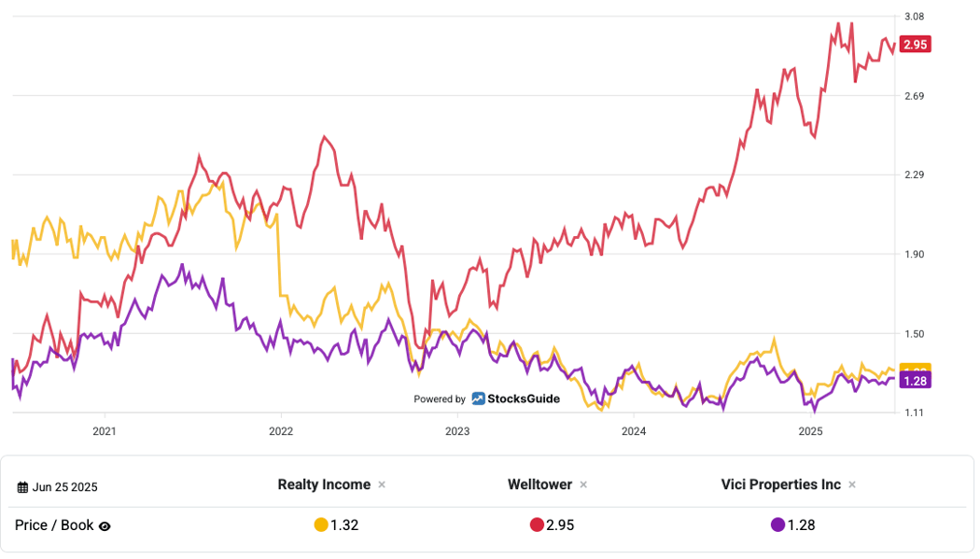Image resolution: width=980 pixels, height=559 pixels.
Task: Remove Vici Properties Inc with x icon
Action: tap(852, 484)
